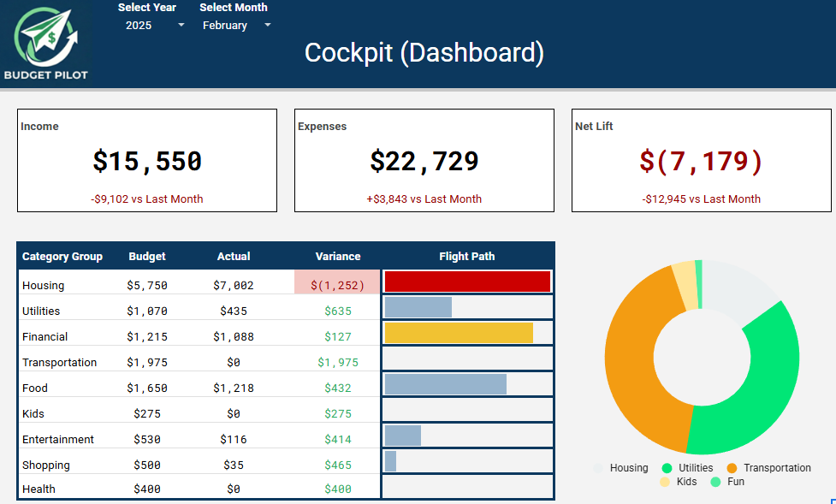Click the Net Lift summary card
Viewport: 836px width, 504px height.
(700, 160)
